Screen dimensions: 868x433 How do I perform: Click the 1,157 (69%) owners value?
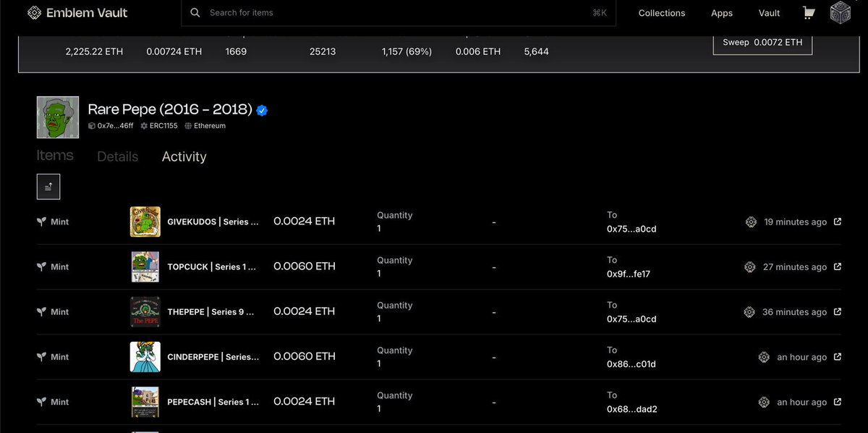407,51
